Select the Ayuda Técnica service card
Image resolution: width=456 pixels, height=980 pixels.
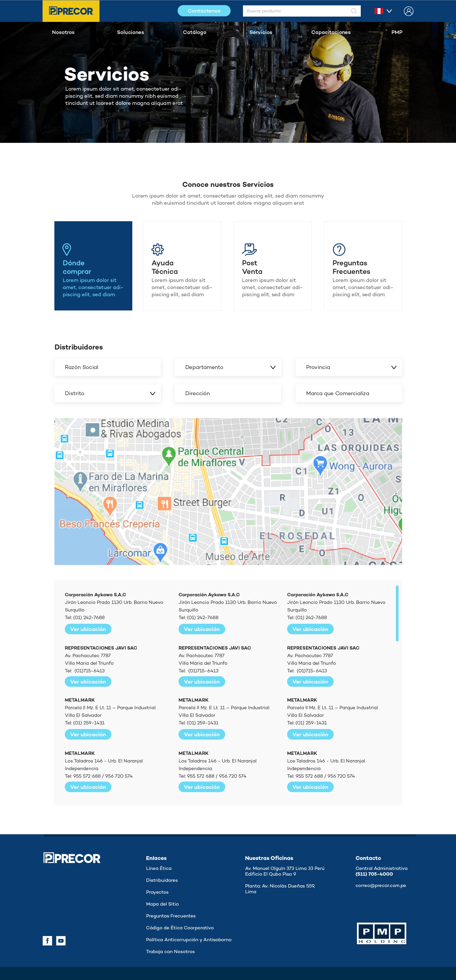point(182,266)
